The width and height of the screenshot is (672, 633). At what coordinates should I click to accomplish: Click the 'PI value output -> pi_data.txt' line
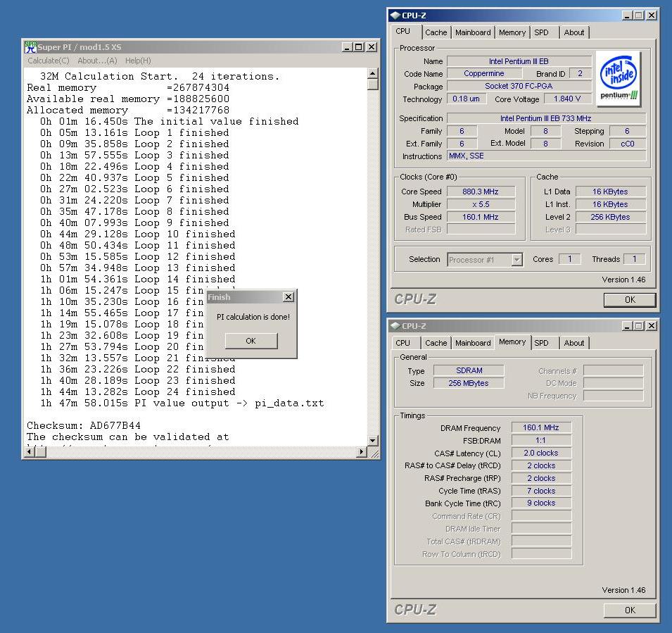point(182,403)
